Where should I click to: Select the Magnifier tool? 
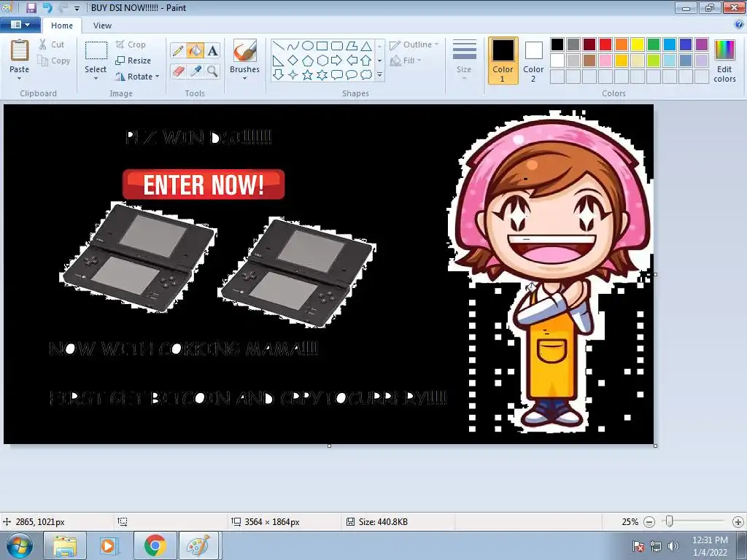pyautogui.click(x=212, y=71)
